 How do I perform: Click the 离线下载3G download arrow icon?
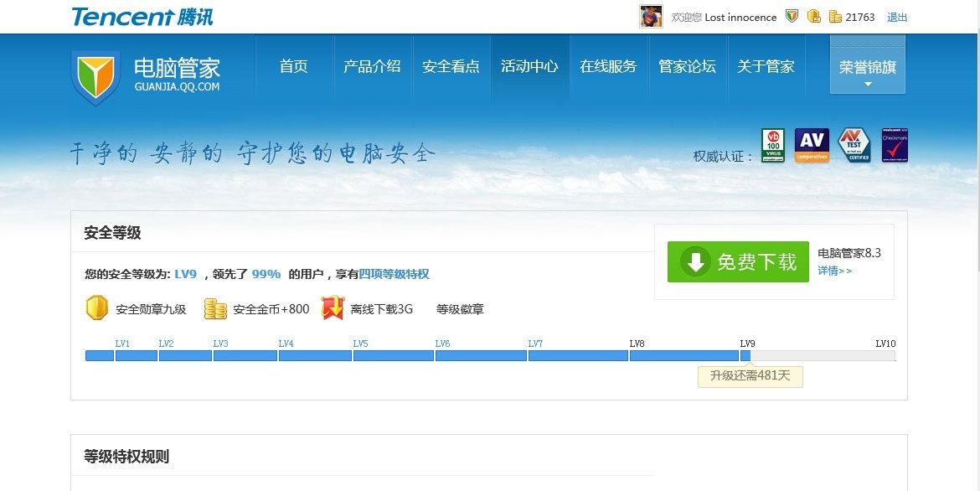click(333, 308)
